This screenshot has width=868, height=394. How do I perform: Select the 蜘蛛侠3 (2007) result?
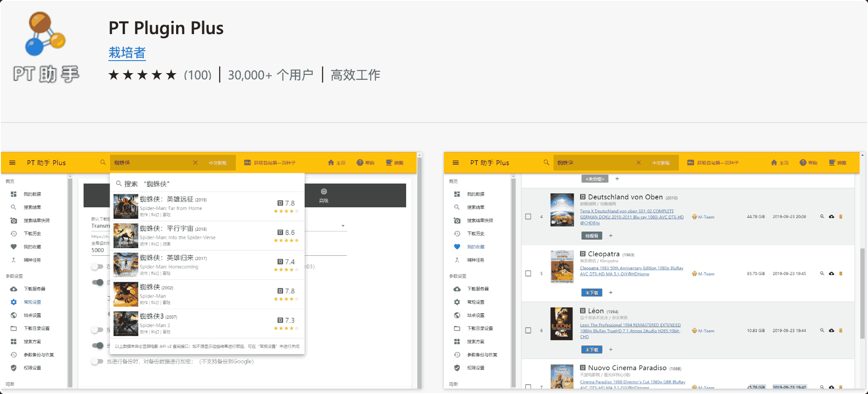pyautogui.click(x=207, y=324)
